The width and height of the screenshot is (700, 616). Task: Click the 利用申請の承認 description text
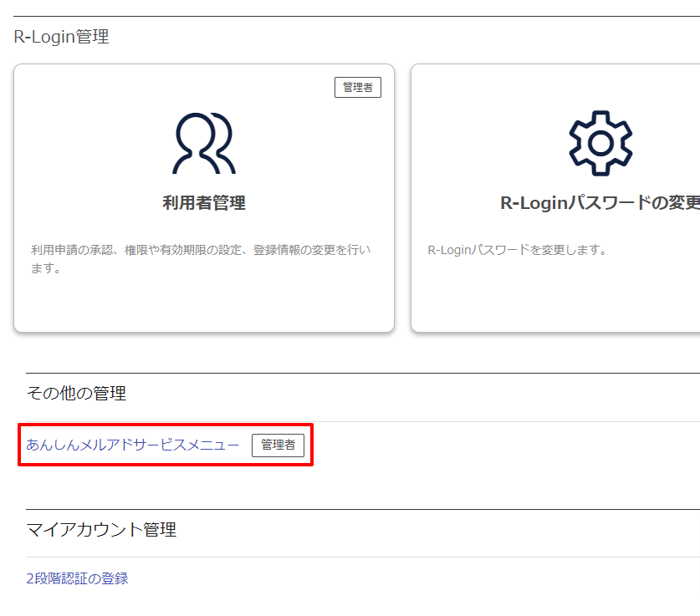201,259
